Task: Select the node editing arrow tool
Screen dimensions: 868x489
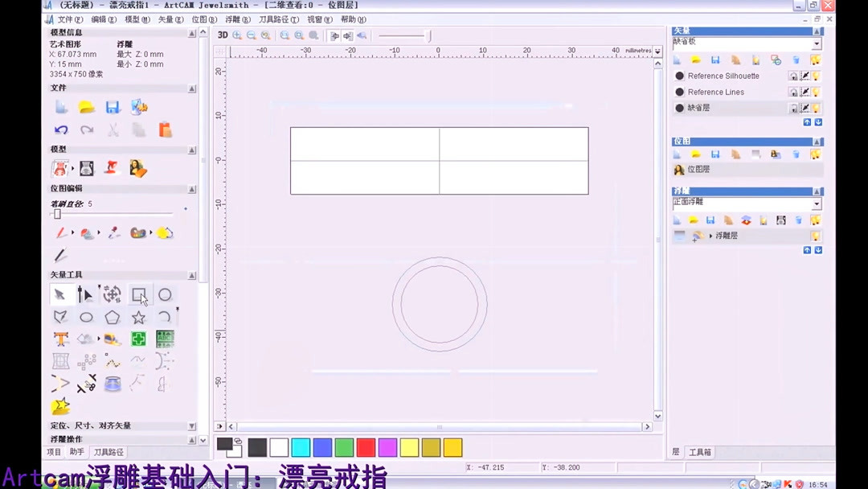Action: point(86,294)
